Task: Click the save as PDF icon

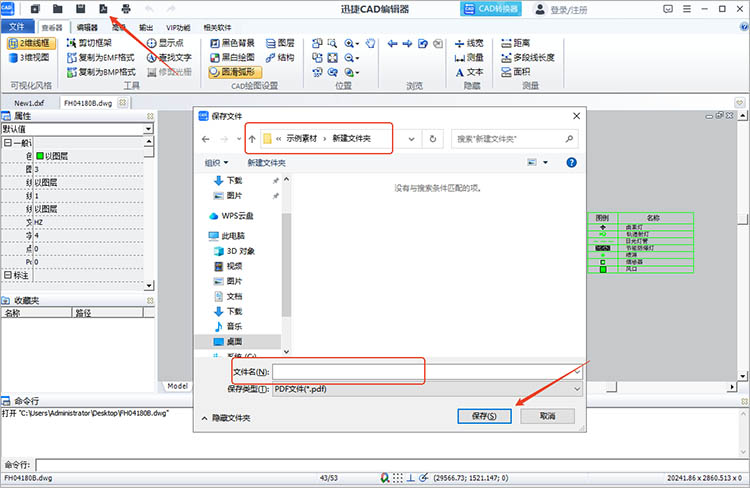Action: [103, 9]
